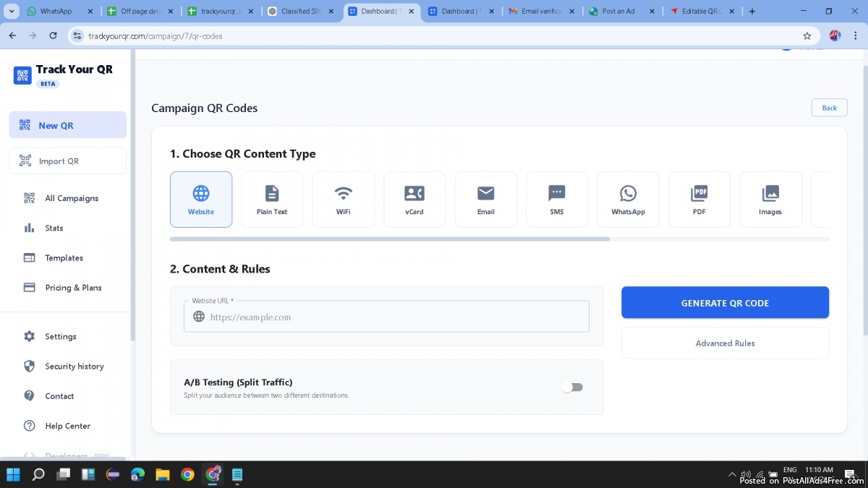Click the content type horizontal scrollbar
The height and width of the screenshot is (488, 868).
[390, 239]
